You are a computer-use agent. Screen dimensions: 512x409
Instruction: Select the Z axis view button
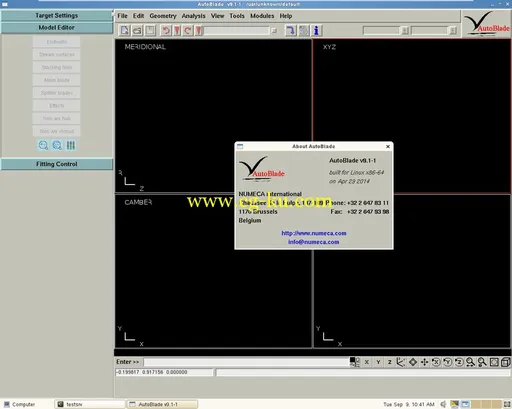click(390, 362)
